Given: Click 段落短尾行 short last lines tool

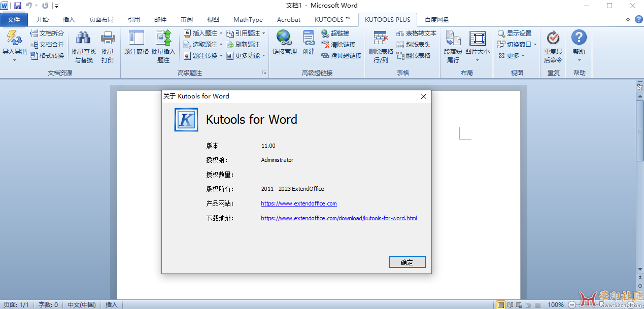Looking at the screenshot, I should coord(453,47).
